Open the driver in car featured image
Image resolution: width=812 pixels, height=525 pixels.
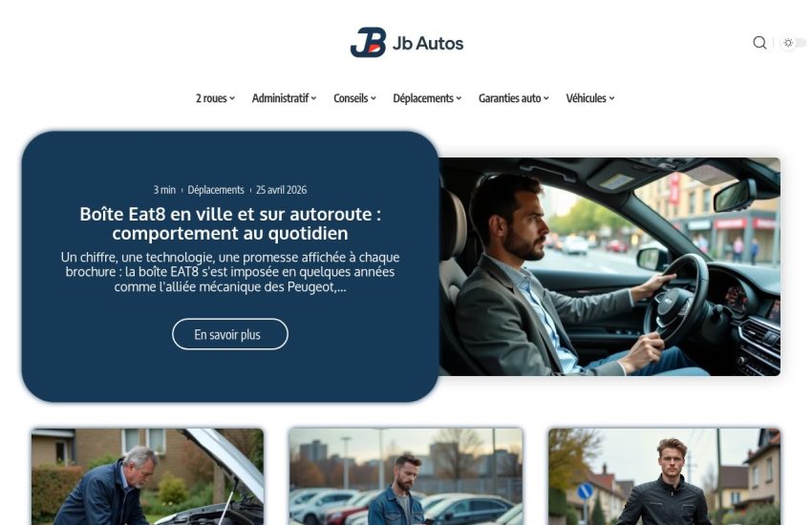609,266
